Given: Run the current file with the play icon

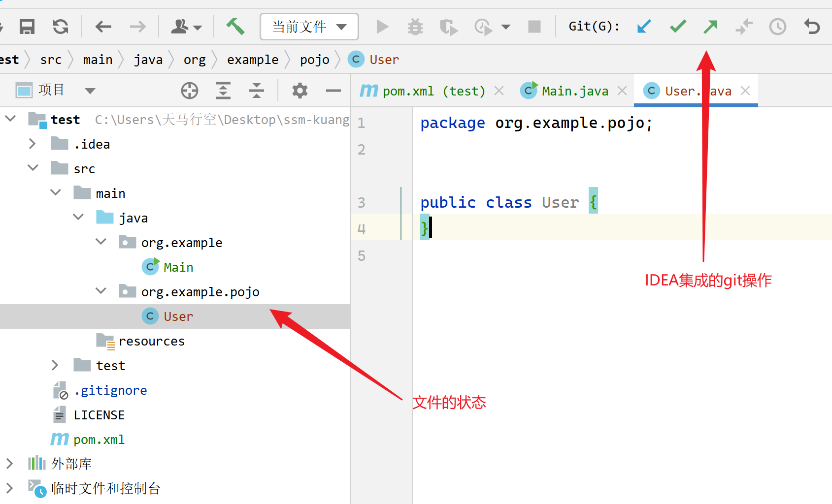Looking at the screenshot, I should click(382, 27).
